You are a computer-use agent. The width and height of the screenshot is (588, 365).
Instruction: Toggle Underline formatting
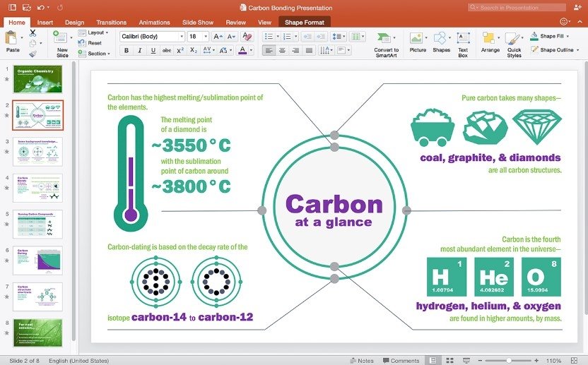153,50
